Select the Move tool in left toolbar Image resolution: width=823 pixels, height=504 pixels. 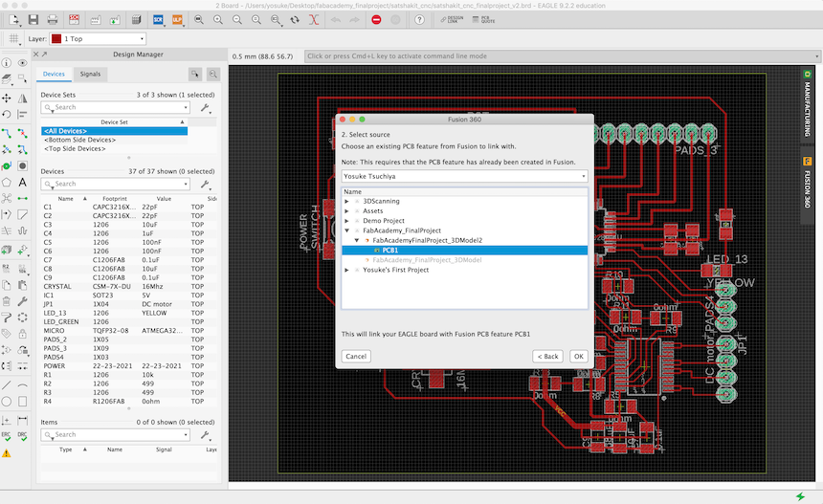click(7, 99)
